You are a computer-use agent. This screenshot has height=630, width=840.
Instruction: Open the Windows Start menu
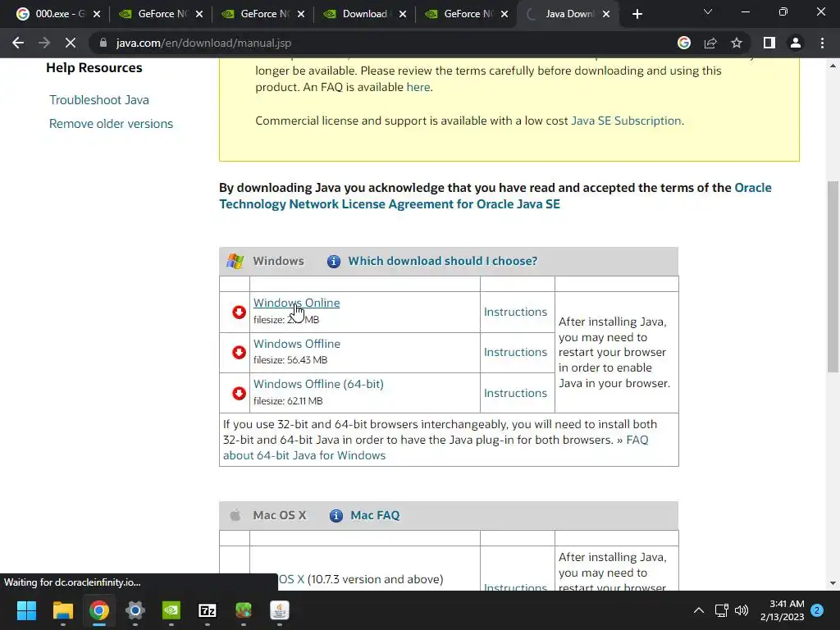(x=26, y=610)
